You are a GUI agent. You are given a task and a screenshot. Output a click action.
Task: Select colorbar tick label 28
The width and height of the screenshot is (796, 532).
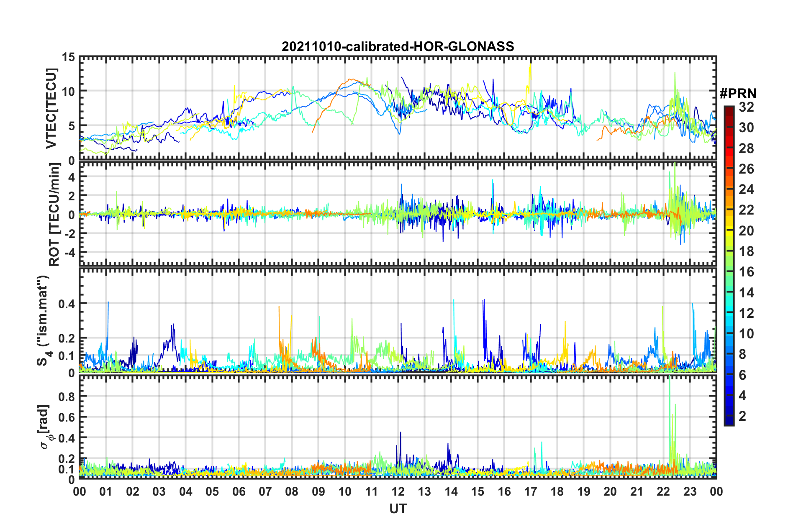pos(746,148)
